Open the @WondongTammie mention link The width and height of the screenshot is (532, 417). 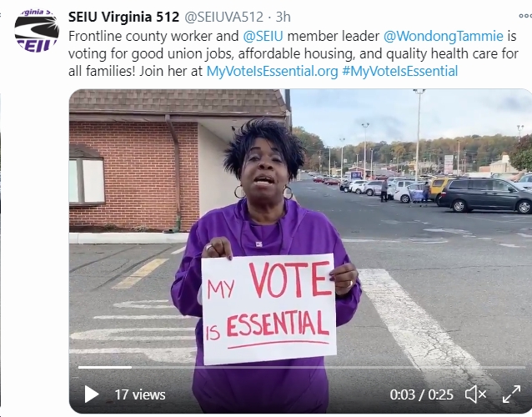coord(444,36)
